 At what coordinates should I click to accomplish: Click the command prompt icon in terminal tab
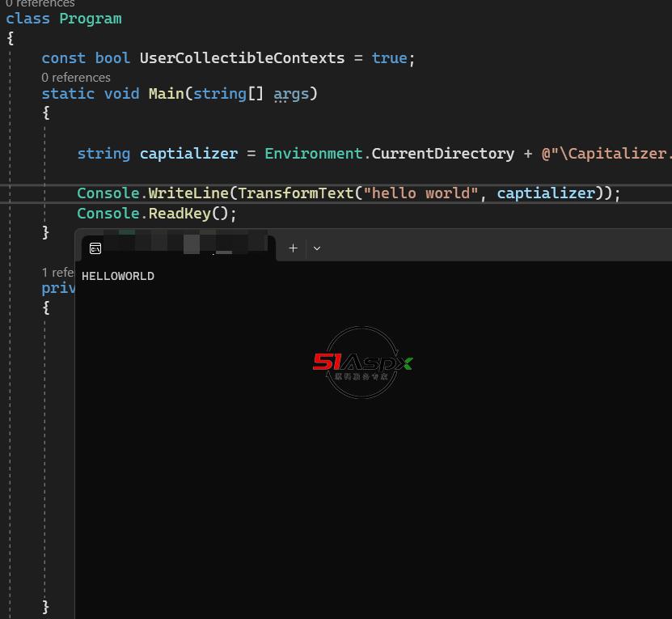[95, 248]
